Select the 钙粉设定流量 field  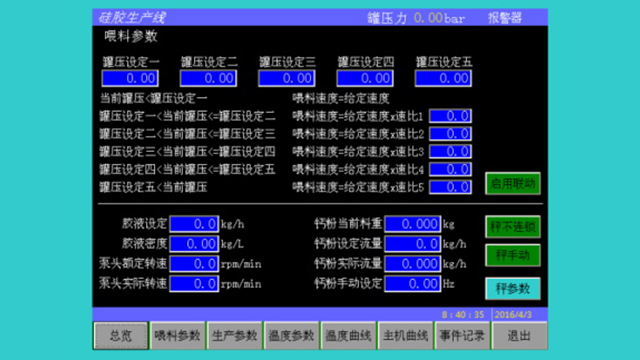click(x=413, y=244)
